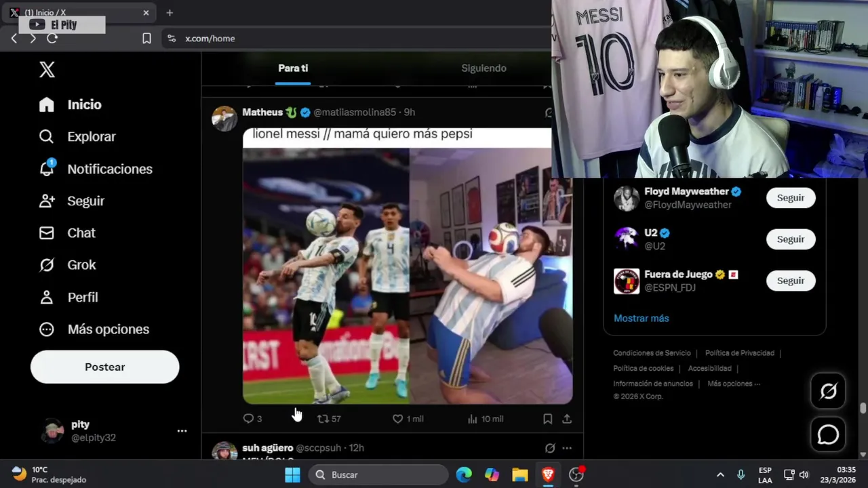Open Brave browser in taskbar
Screen dimensions: 868x488
[x=548, y=474]
